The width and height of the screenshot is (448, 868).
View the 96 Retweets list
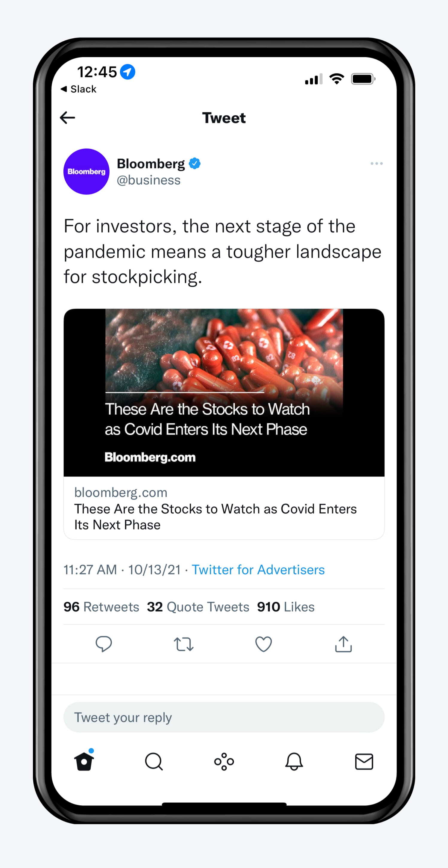click(x=101, y=606)
